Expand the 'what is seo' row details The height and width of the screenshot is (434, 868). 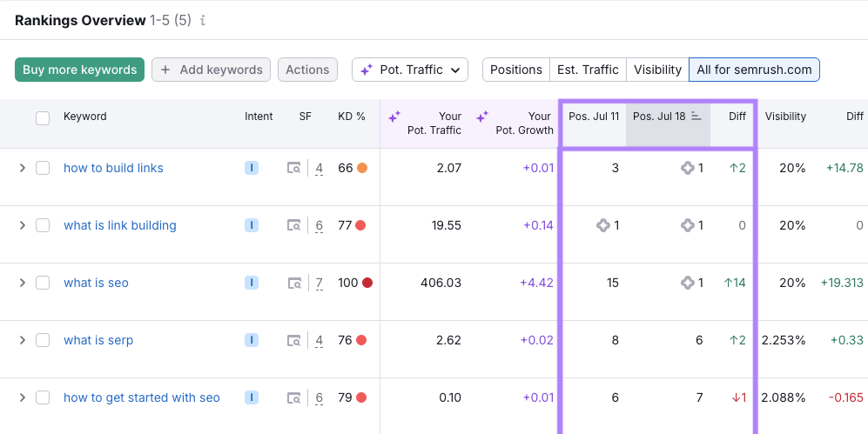point(23,283)
